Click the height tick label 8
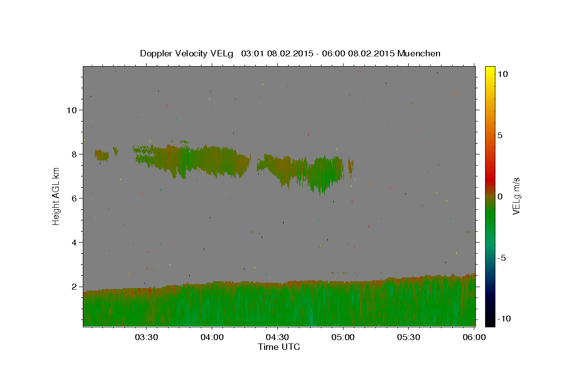Screen dimensions: 588x392 click(74, 154)
